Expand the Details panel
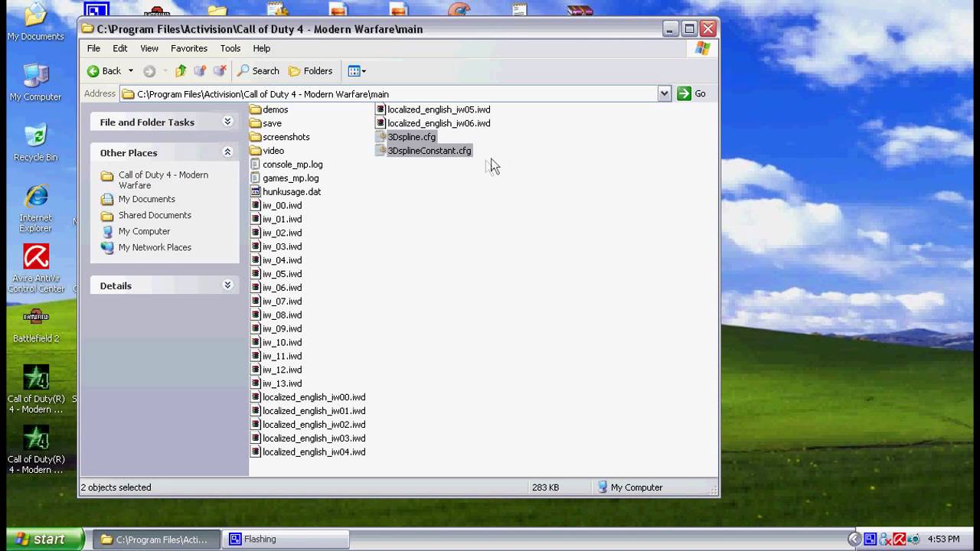The width and height of the screenshot is (980, 551). coord(227,285)
